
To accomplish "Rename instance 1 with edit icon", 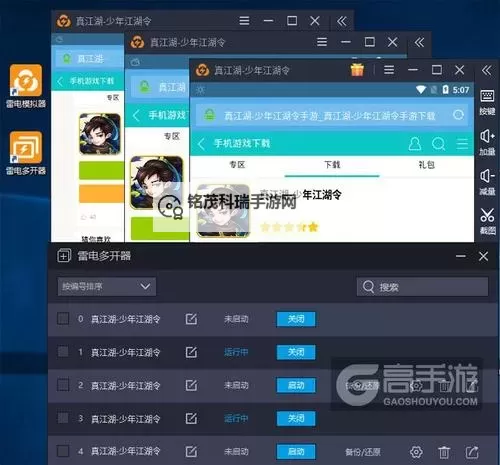I will (x=191, y=352).
